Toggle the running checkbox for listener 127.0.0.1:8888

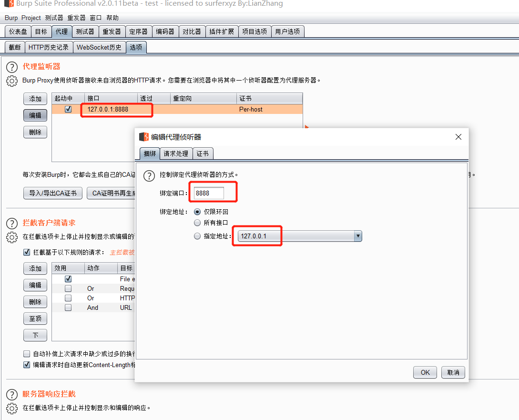(68, 109)
